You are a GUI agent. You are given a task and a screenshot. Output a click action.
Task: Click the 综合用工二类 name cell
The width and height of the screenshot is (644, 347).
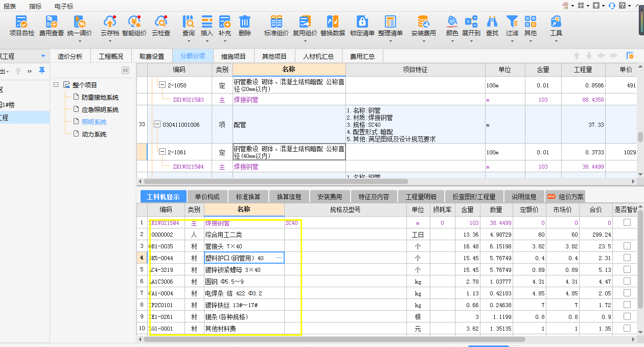pos(244,235)
